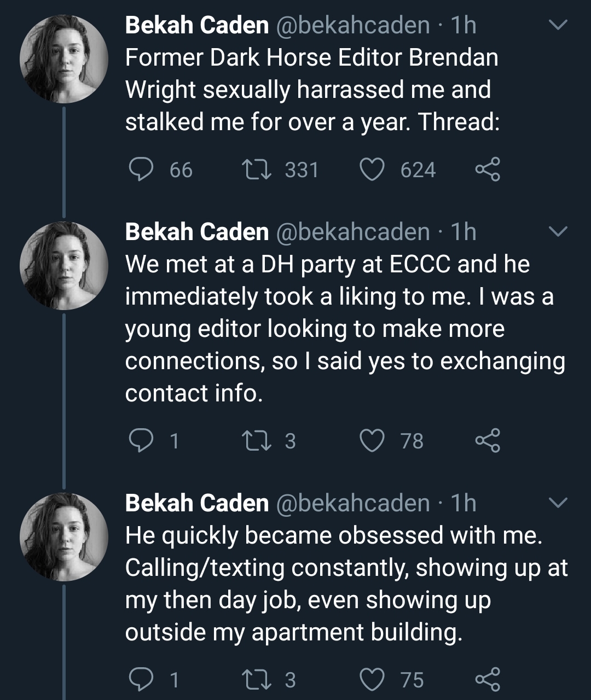The height and width of the screenshot is (700, 591).
Task: Open @bekahcaden handle in second tweet
Action: tap(354, 232)
